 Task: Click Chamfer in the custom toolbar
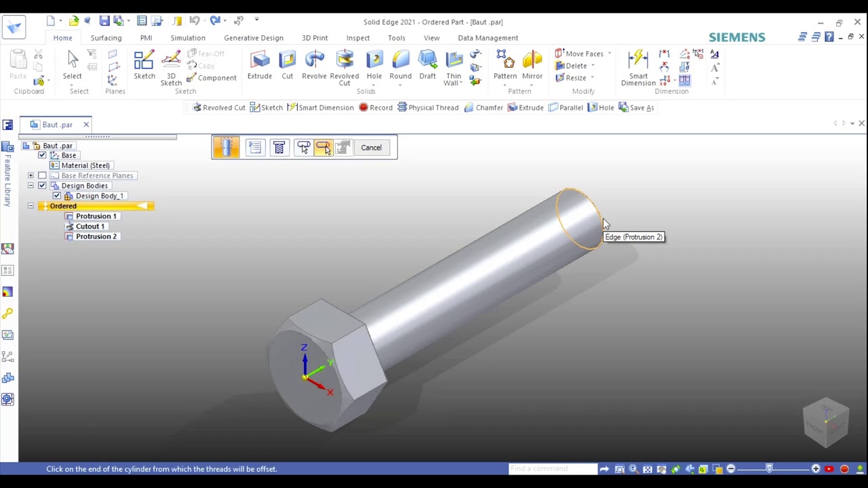coord(484,108)
